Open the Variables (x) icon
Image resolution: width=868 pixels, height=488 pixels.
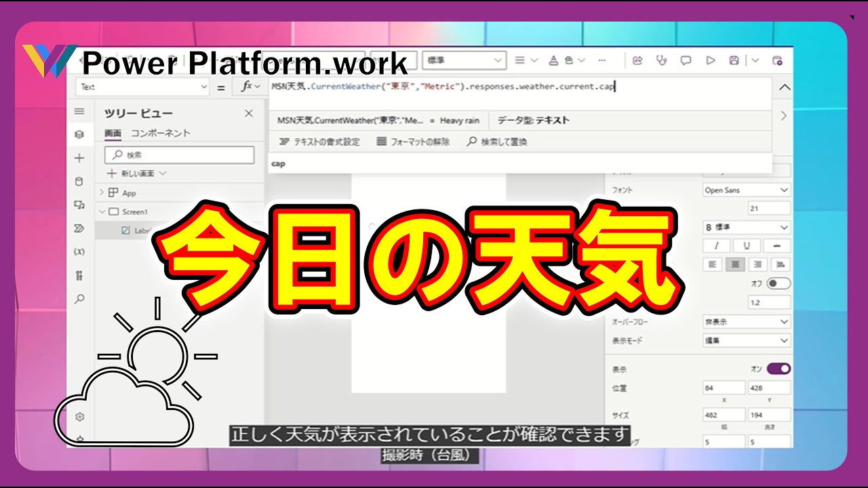pos(79,251)
